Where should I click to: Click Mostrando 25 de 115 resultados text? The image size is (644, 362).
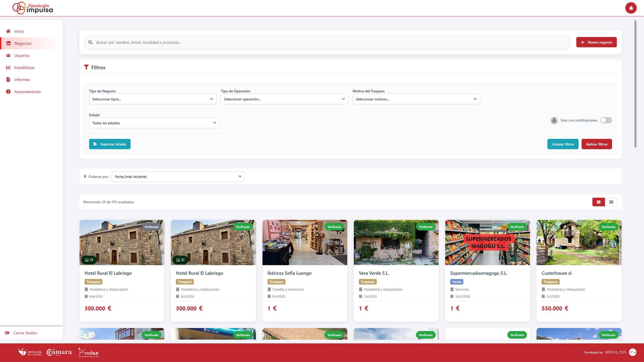pos(109,202)
